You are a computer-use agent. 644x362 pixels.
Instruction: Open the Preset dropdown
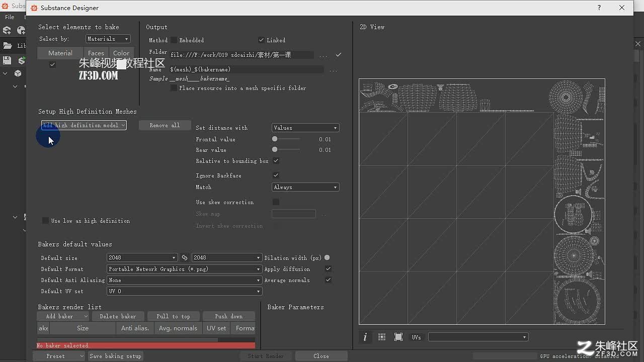59,356
